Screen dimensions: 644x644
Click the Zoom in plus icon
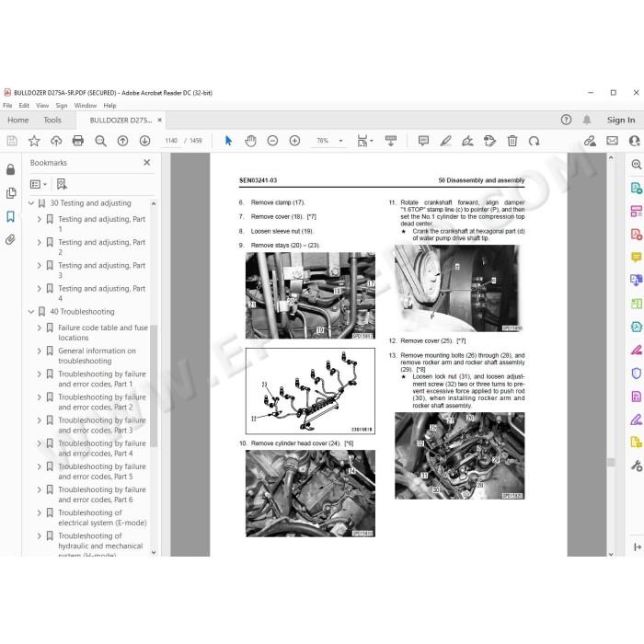pyautogui.click(x=294, y=141)
